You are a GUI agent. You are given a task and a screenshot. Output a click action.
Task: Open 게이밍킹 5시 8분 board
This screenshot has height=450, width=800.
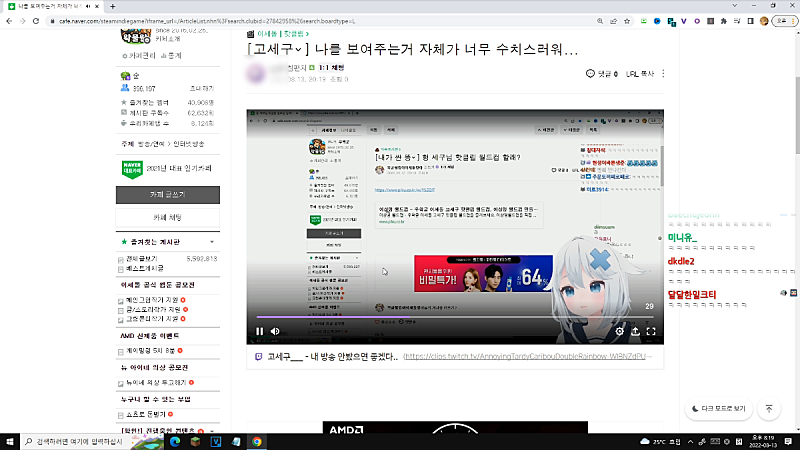[151, 351]
